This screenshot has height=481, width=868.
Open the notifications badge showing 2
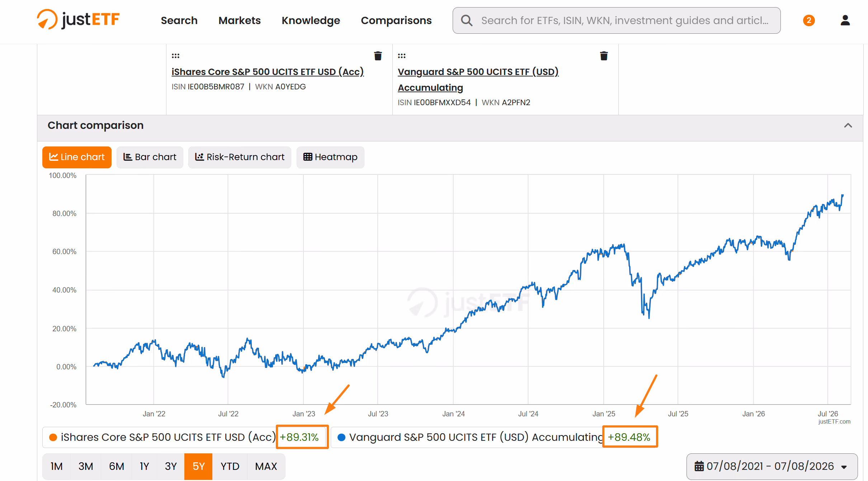(x=809, y=20)
